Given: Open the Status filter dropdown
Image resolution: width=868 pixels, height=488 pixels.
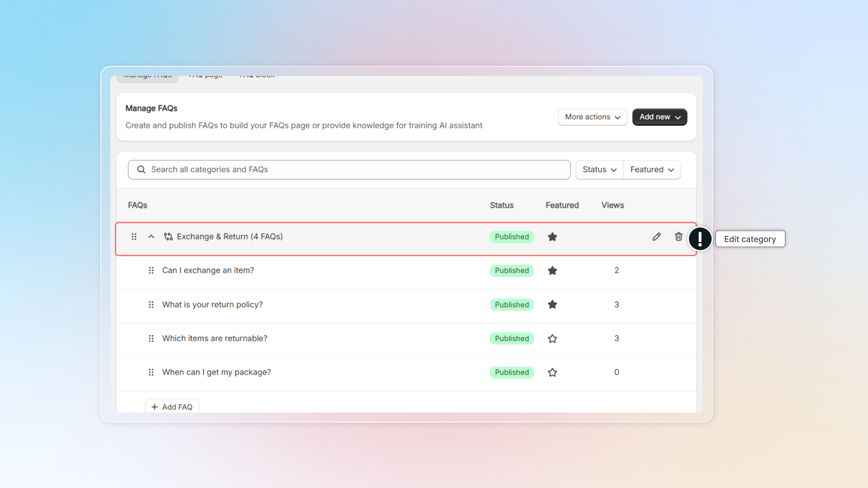Looking at the screenshot, I should click(599, 169).
